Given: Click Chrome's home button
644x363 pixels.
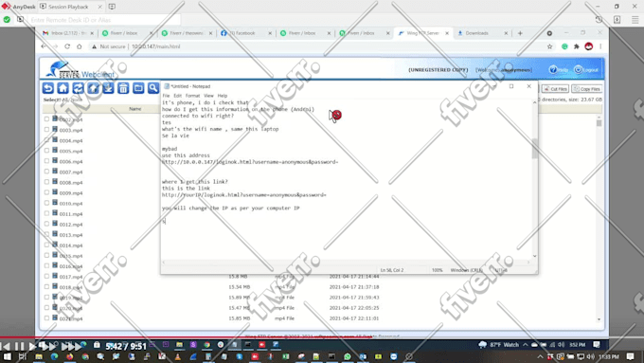Looking at the screenshot, I should click(x=80, y=46).
